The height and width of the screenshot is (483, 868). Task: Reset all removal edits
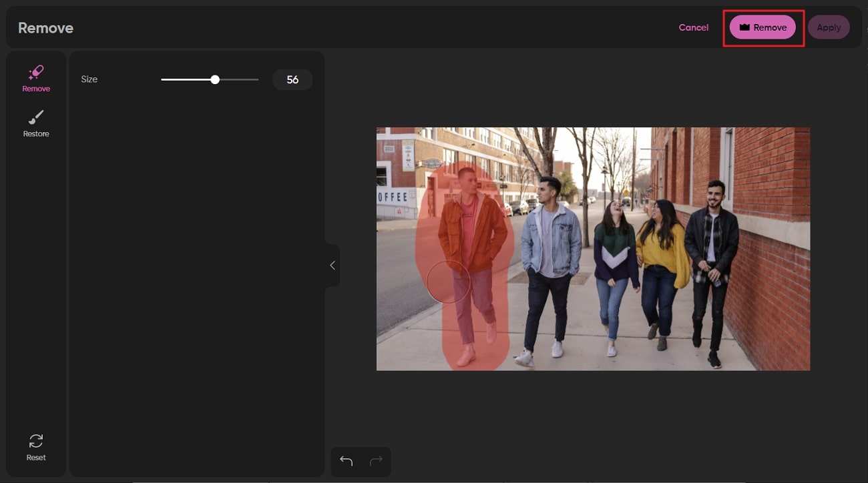pyautogui.click(x=36, y=447)
